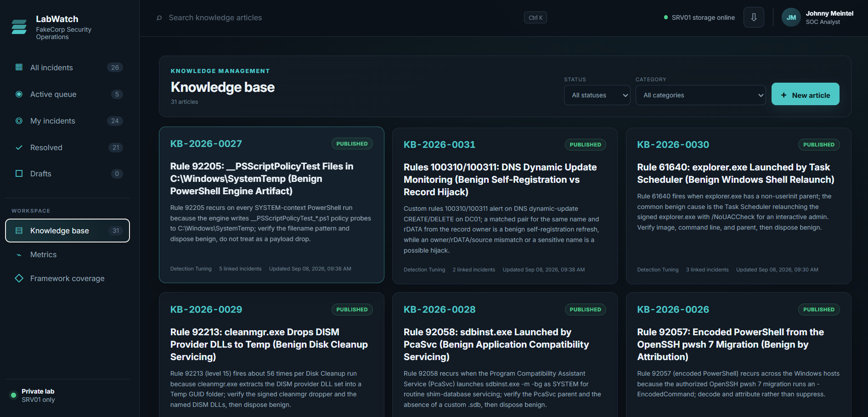
Task: Open My incidents list
Action: [68, 121]
